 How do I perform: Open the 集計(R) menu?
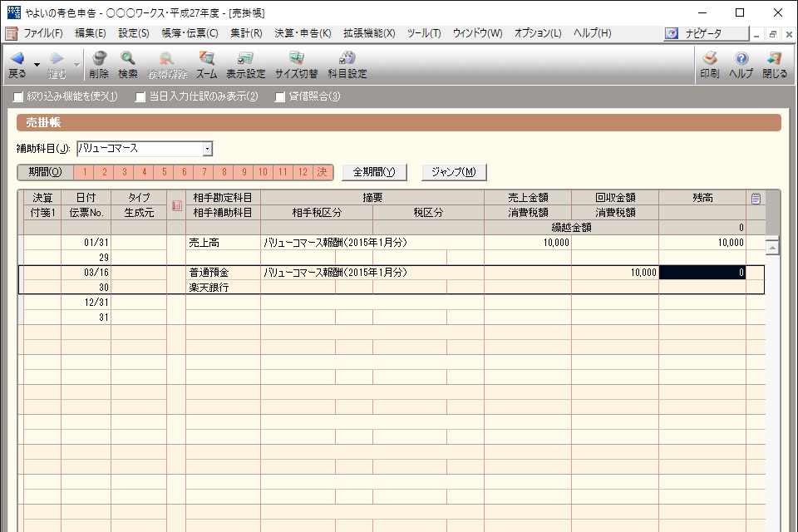click(246, 33)
